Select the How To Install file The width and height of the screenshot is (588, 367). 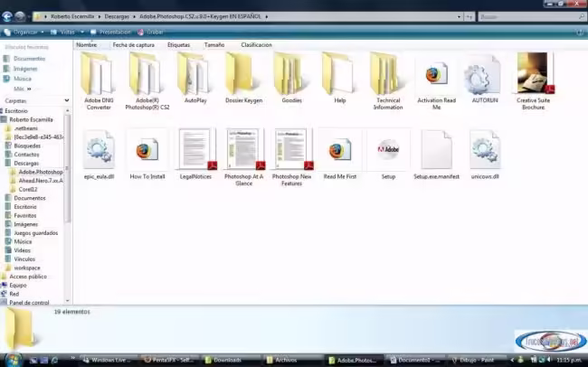(x=147, y=155)
